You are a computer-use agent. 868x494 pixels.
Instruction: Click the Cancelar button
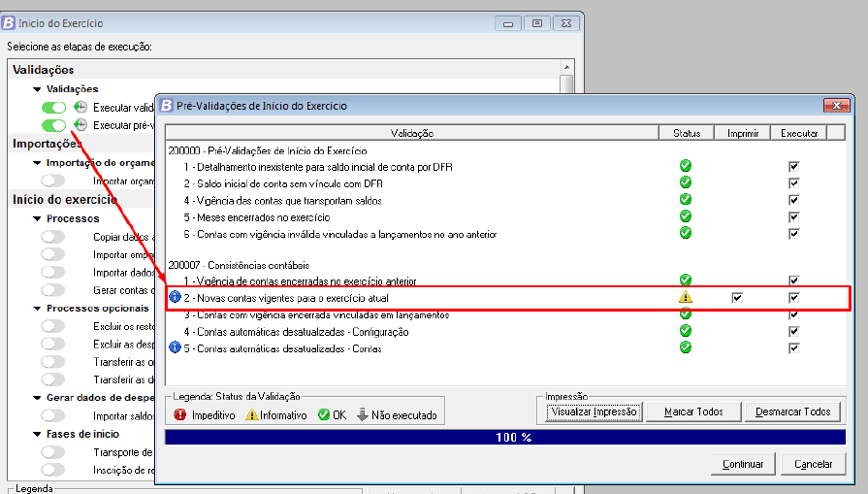813,464
